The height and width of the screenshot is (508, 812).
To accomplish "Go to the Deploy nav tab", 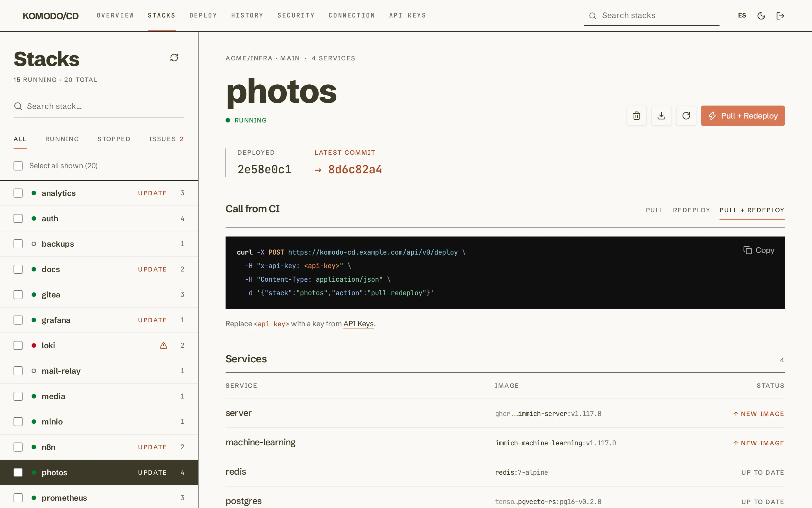I will pyautogui.click(x=203, y=16).
